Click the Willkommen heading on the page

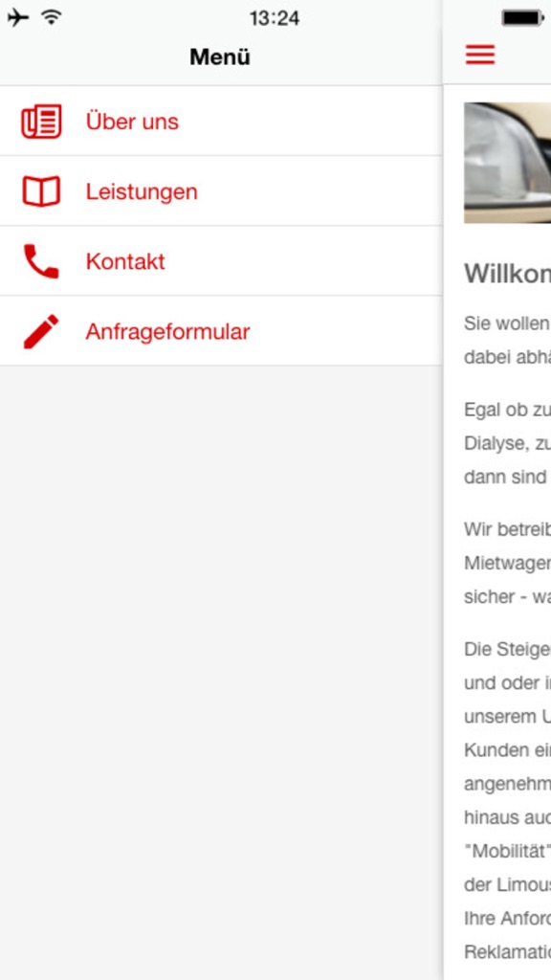click(507, 274)
